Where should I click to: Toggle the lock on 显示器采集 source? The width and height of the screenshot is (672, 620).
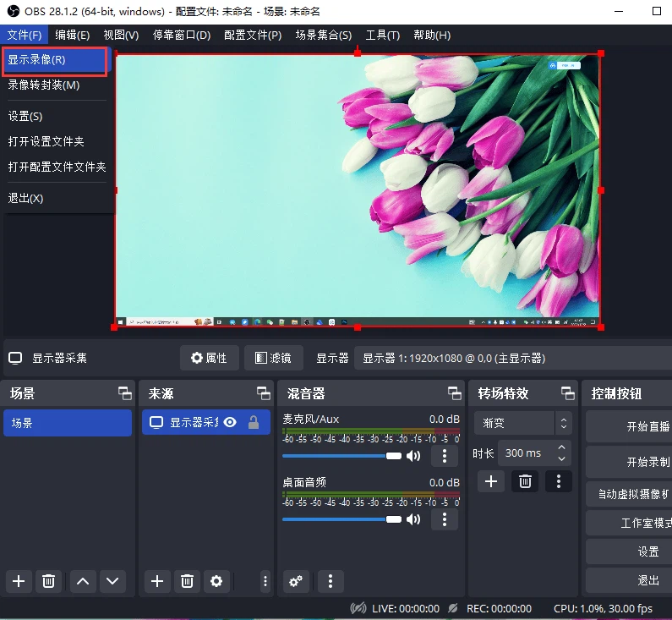(254, 422)
